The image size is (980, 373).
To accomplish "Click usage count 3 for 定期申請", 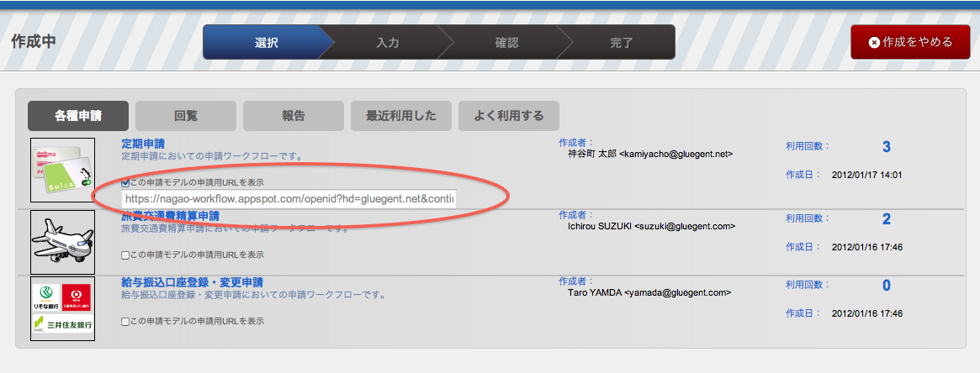I will (x=886, y=147).
